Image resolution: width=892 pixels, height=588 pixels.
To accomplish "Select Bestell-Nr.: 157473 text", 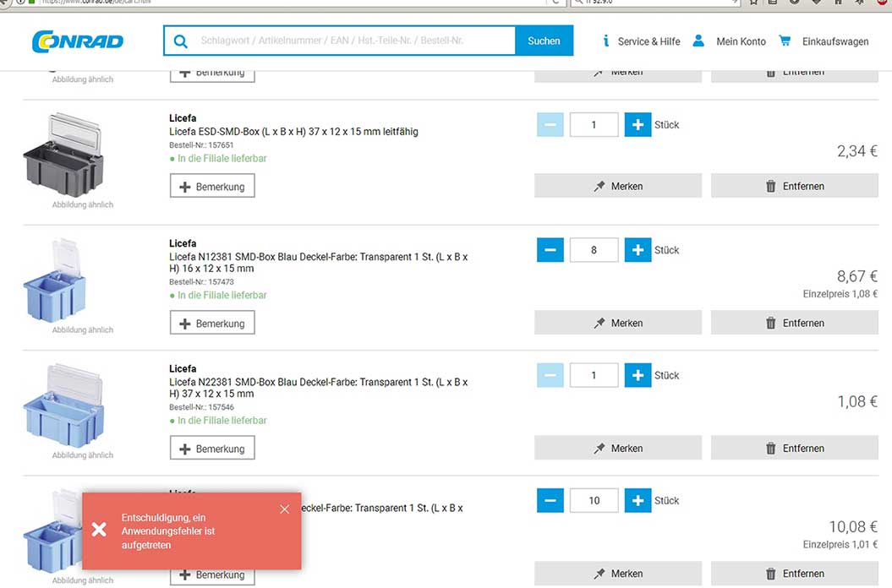I will pyautogui.click(x=201, y=281).
